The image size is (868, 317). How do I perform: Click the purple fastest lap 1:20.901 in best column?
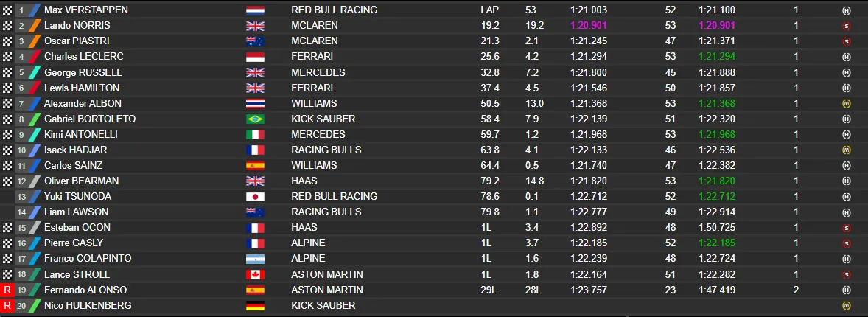tap(589, 26)
